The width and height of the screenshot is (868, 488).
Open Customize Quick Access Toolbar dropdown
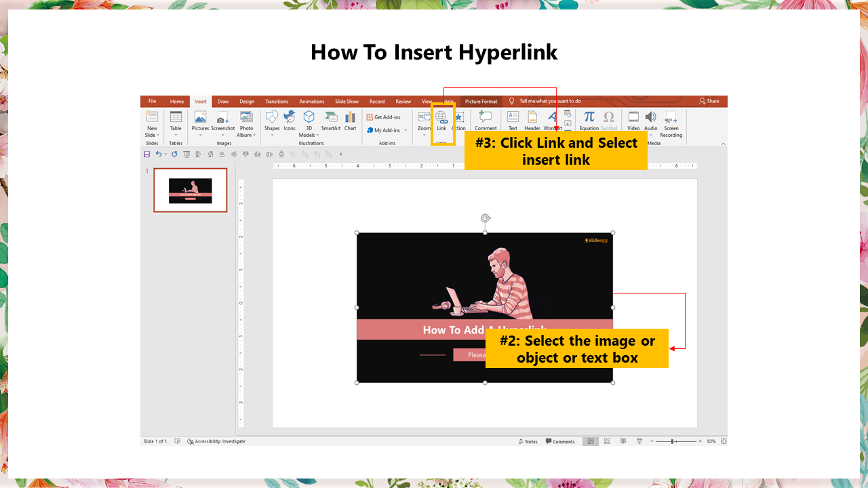[x=341, y=155]
